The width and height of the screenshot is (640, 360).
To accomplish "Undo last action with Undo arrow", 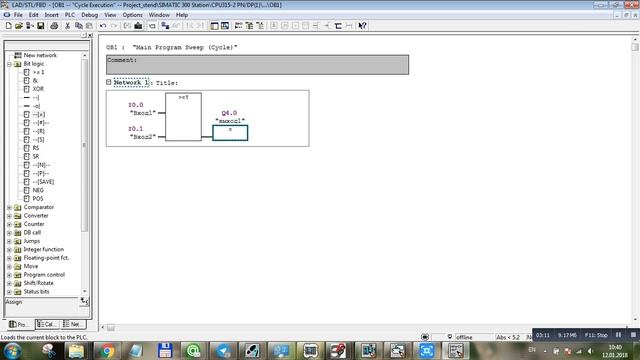I will [103, 26].
